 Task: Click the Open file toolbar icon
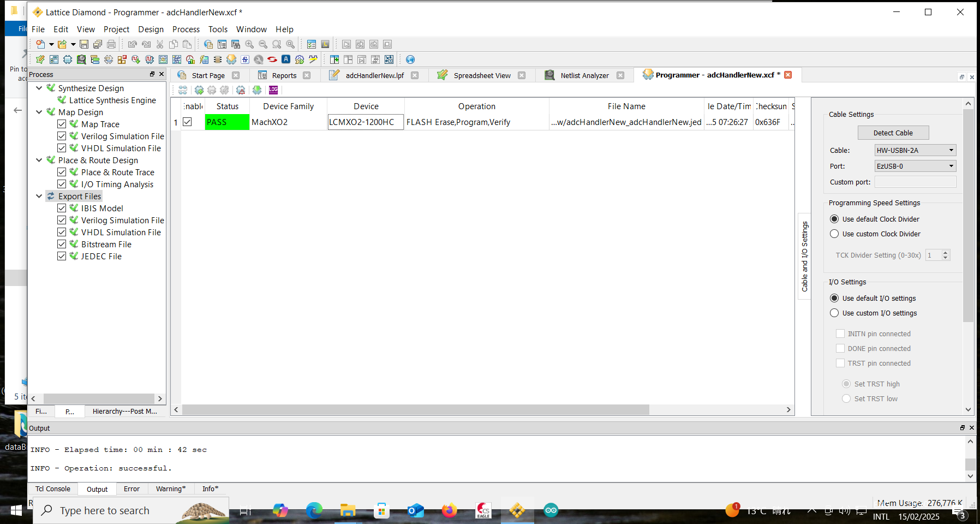[62, 44]
